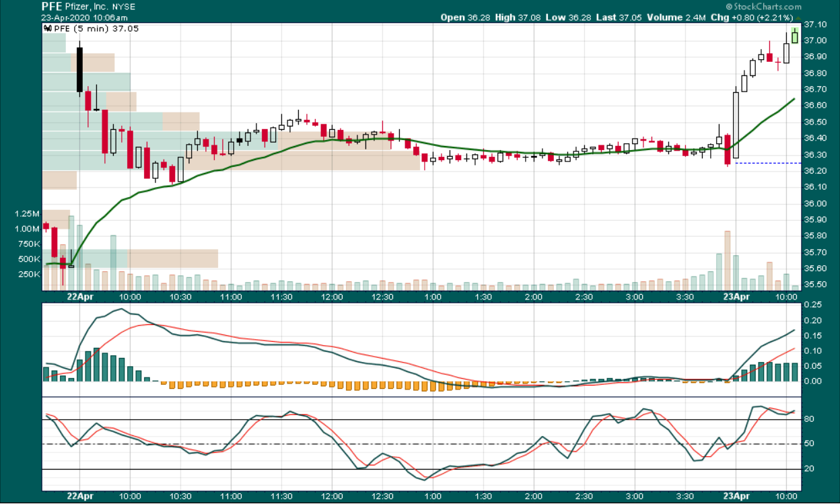840x504 pixels.
Task: Click the 0.20 MACD axis label
Action: tap(813, 320)
